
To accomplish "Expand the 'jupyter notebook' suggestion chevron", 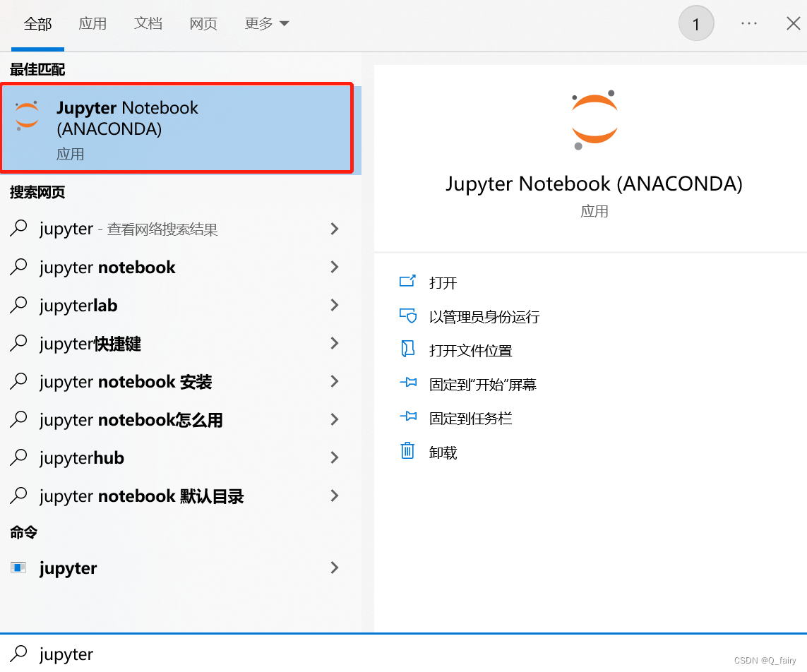I will pyautogui.click(x=335, y=267).
